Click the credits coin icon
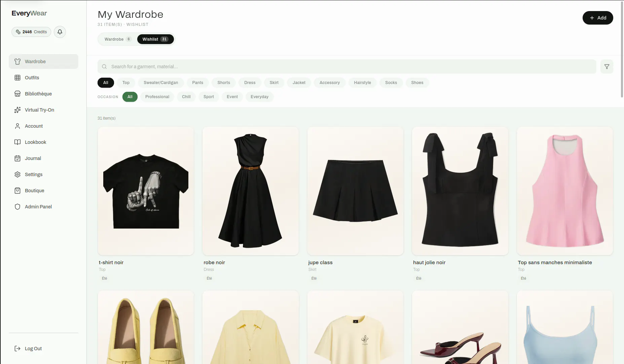Image resolution: width=624 pixels, height=364 pixels. point(18,32)
